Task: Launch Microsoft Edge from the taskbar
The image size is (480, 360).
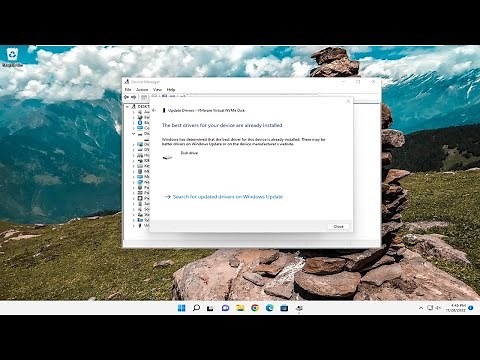Action: [269, 308]
